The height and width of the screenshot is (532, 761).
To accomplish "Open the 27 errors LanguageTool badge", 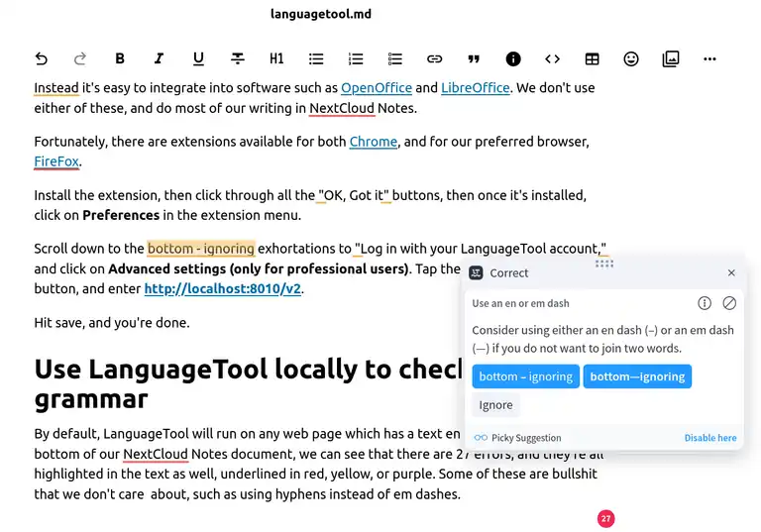I will pyautogui.click(x=605, y=518).
